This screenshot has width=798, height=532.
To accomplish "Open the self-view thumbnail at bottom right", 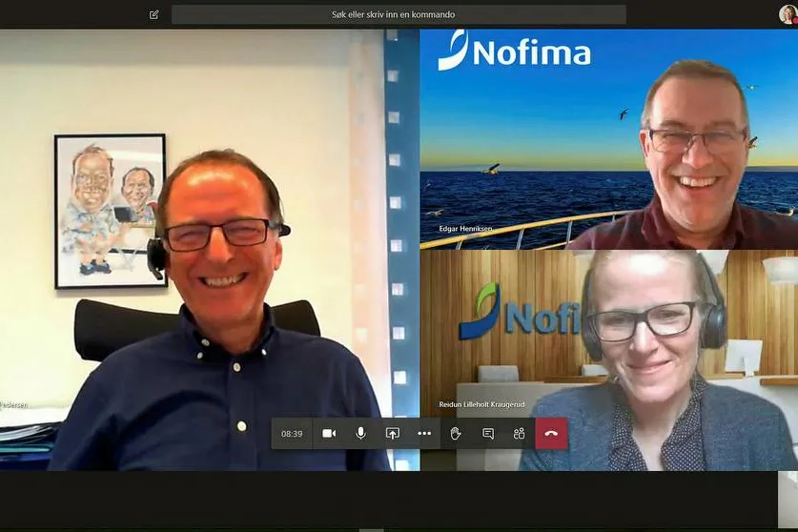I will (788, 499).
